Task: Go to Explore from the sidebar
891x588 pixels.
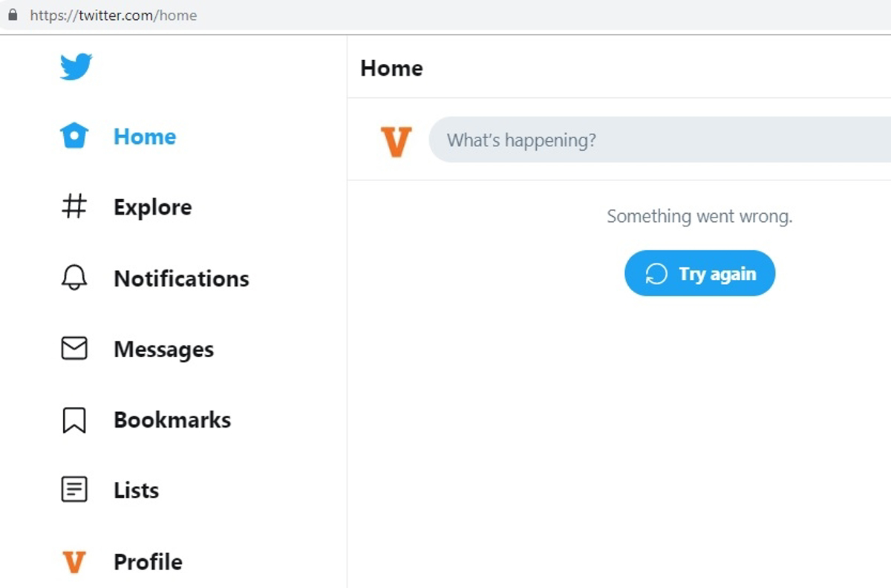Action: 152,206
